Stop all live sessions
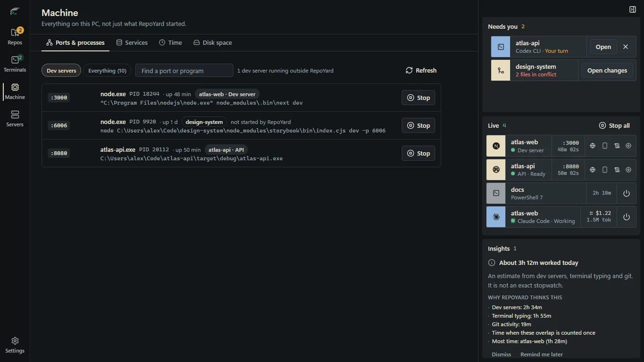The width and height of the screenshot is (644, 362). point(614,126)
